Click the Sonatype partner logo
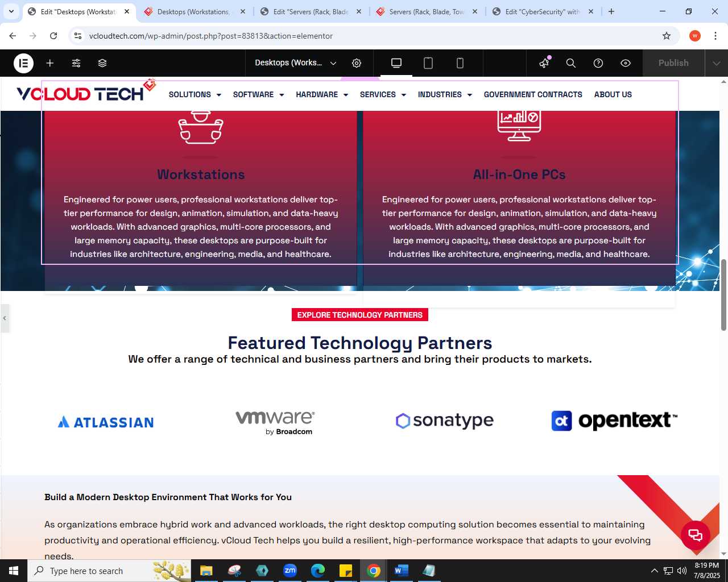 pyautogui.click(x=445, y=421)
